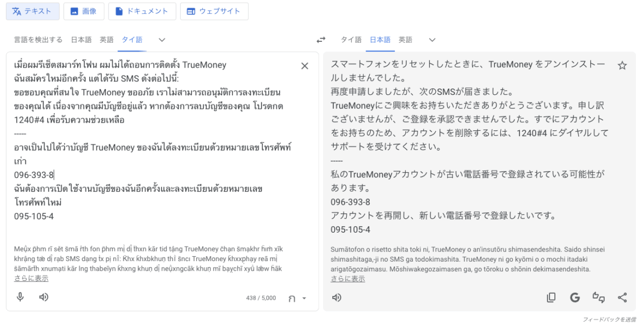Select 日本語 as source language

click(x=81, y=40)
